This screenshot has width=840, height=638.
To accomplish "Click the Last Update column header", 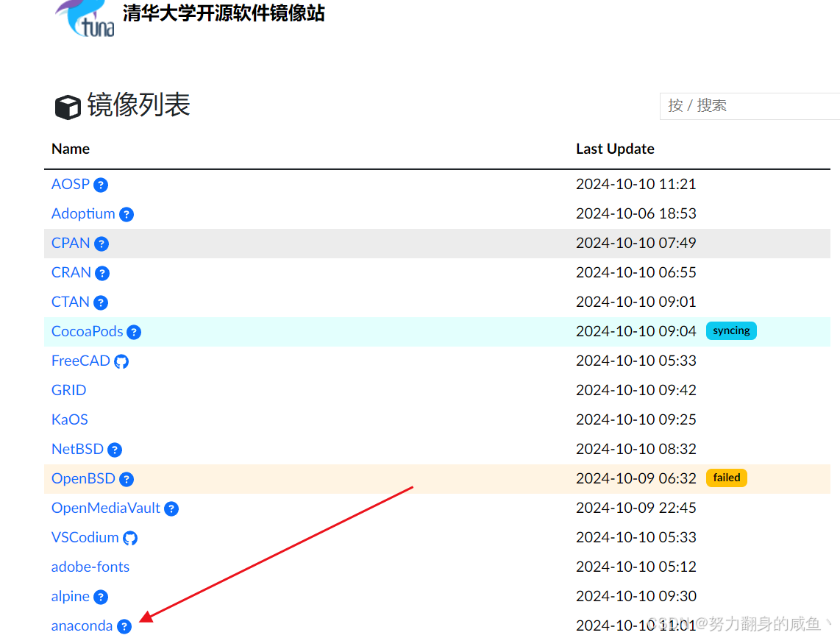I will coord(615,149).
